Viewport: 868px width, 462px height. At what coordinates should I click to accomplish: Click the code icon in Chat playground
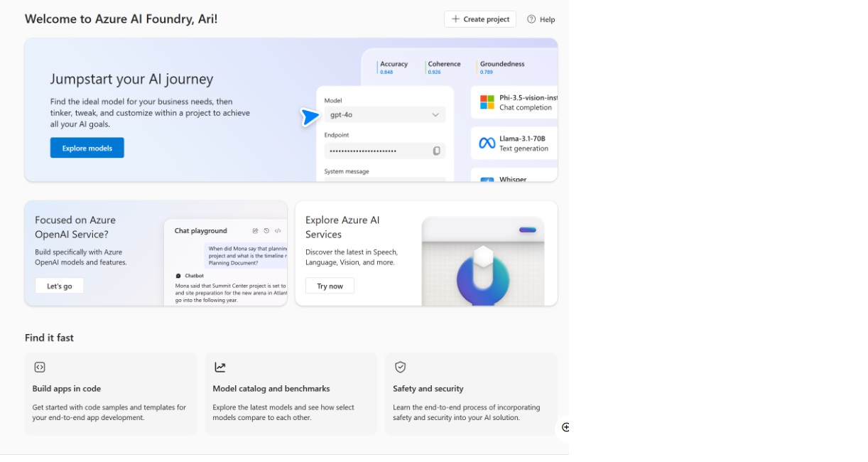[x=278, y=231]
